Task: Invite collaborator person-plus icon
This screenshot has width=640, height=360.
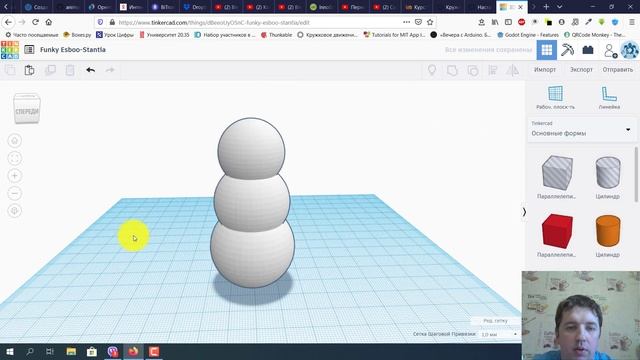Action: coord(610,51)
